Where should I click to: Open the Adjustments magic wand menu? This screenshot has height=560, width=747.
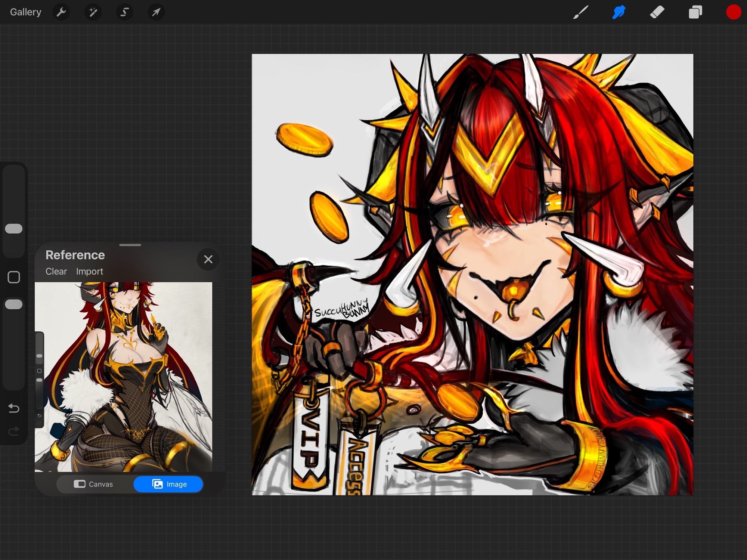[93, 12]
